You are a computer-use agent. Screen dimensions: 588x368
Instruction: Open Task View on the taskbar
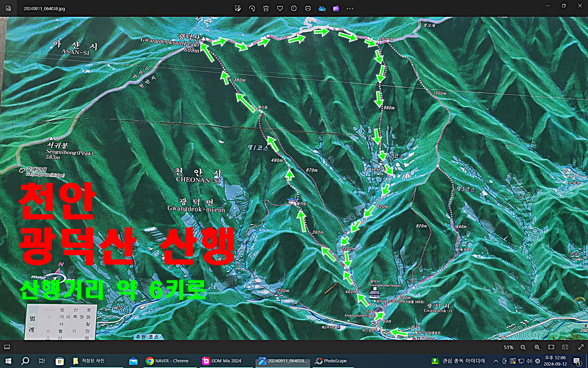tap(42, 361)
